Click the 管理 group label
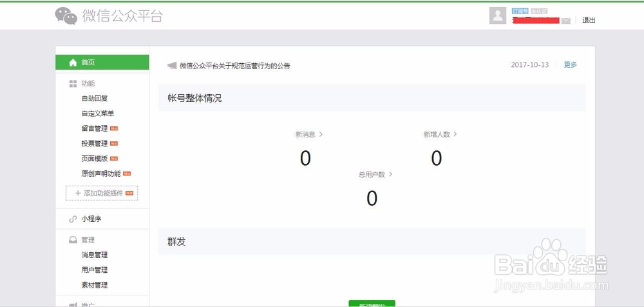Screen dimensions: 644x307 tap(88, 240)
